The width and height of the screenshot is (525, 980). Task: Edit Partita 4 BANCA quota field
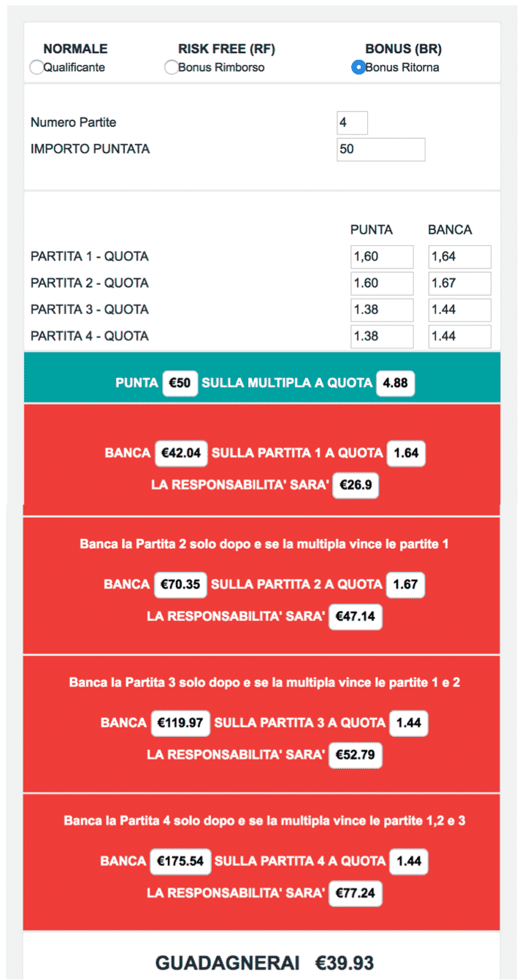(x=459, y=337)
